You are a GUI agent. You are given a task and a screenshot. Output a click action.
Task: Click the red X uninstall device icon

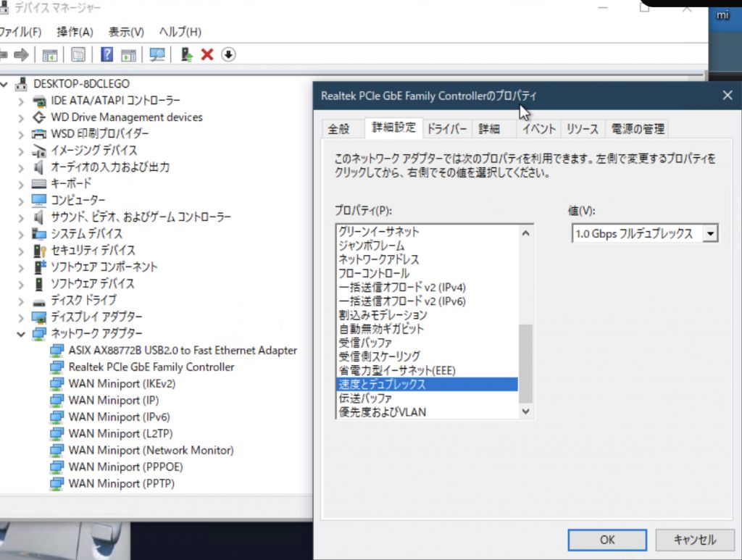tap(207, 55)
